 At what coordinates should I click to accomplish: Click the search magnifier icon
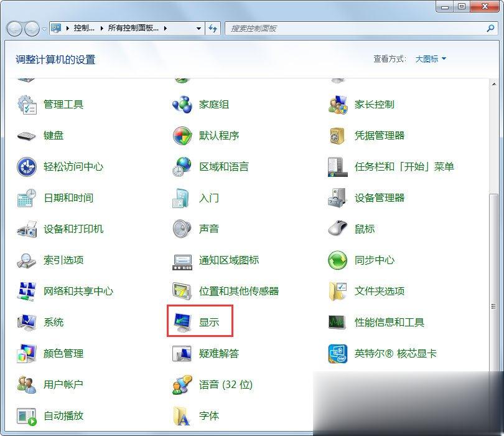point(490,28)
